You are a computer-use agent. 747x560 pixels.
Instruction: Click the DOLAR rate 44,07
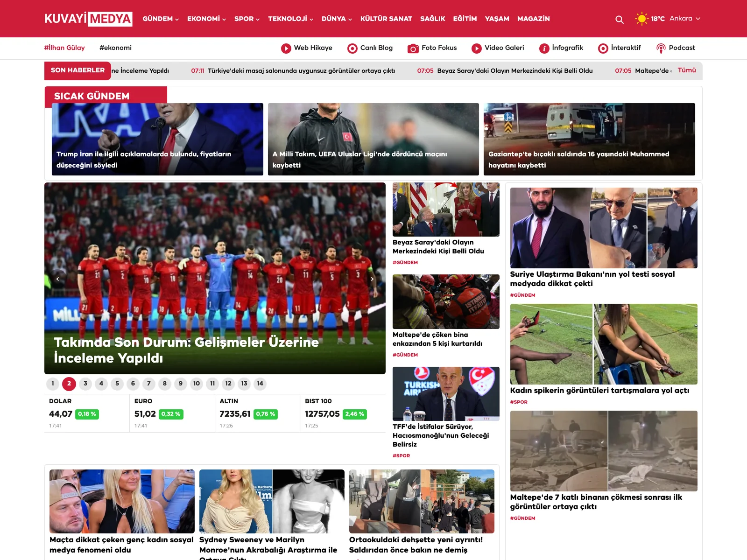click(61, 414)
